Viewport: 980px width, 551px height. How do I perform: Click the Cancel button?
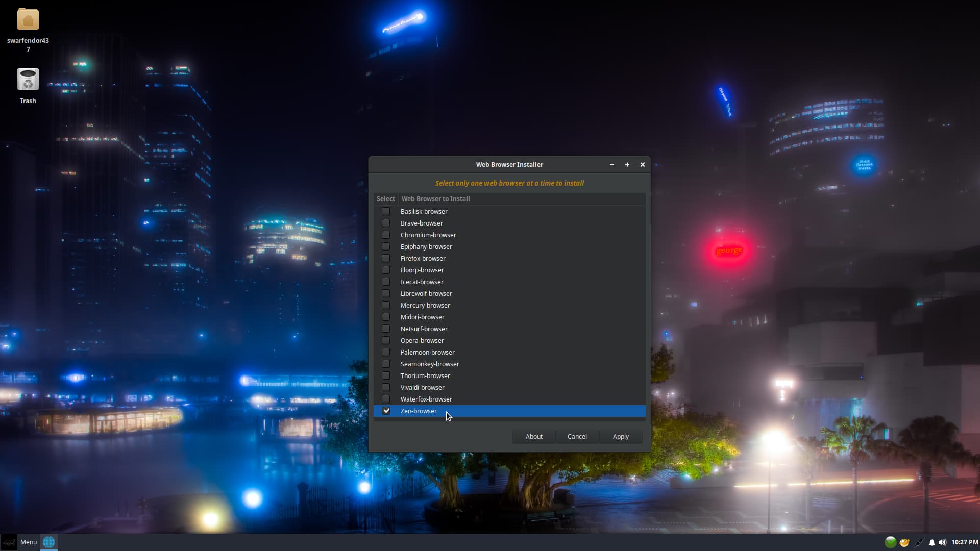pyautogui.click(x=577, y=436)
